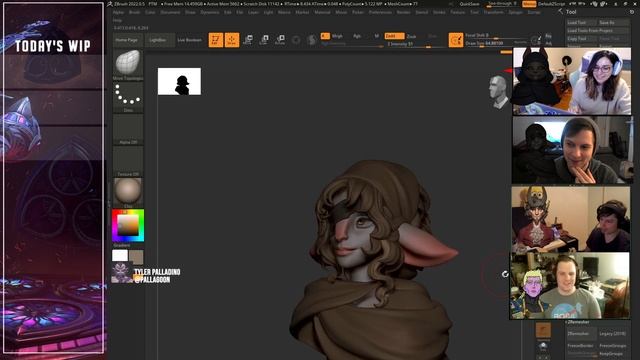Open the Preferences menu
This screenshot has height=360, width=640.
tap(380, 12)
